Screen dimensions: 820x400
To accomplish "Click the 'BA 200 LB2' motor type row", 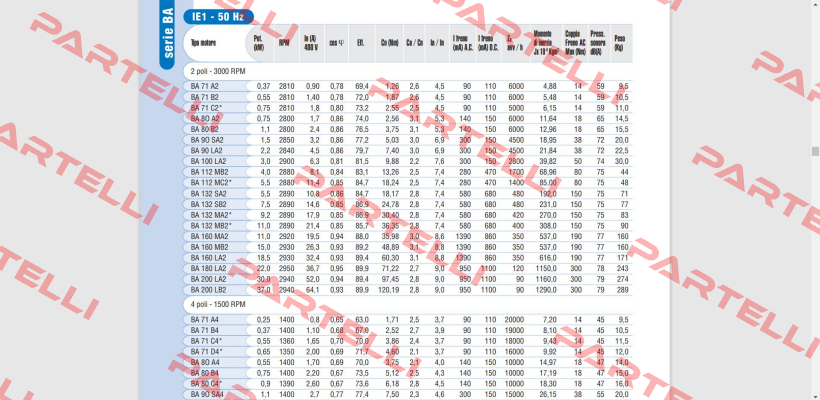I will pyautogui.click(x=408, y=290).
